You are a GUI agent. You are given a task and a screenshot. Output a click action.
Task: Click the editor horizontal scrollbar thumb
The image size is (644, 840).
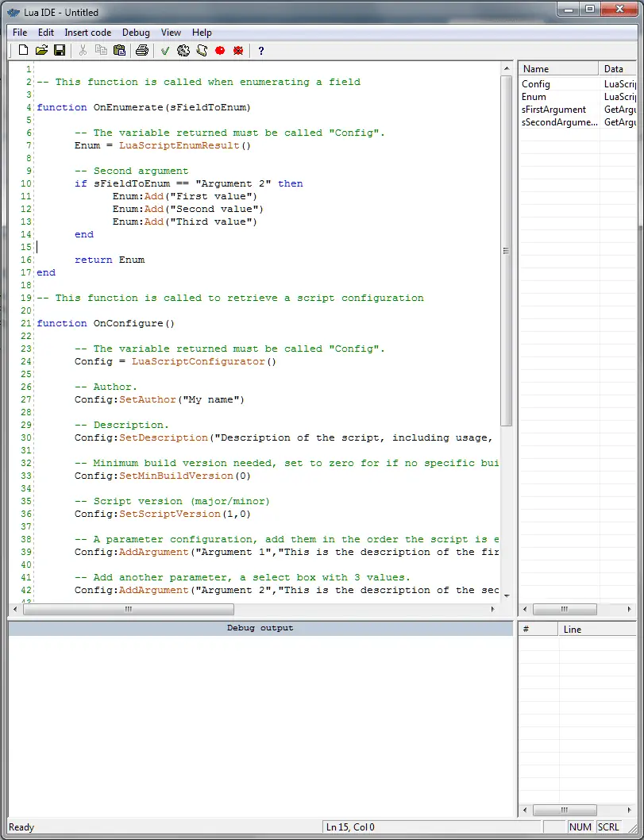[x=129, y=609]
